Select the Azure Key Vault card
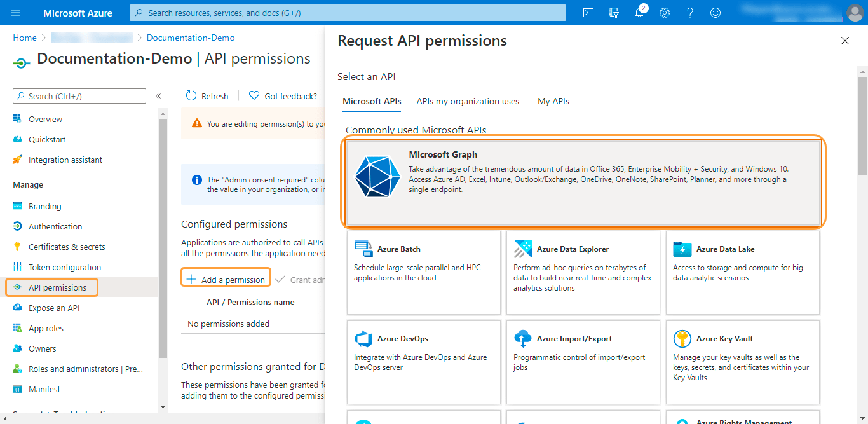 pyautogui.click(x=742, y=362)
